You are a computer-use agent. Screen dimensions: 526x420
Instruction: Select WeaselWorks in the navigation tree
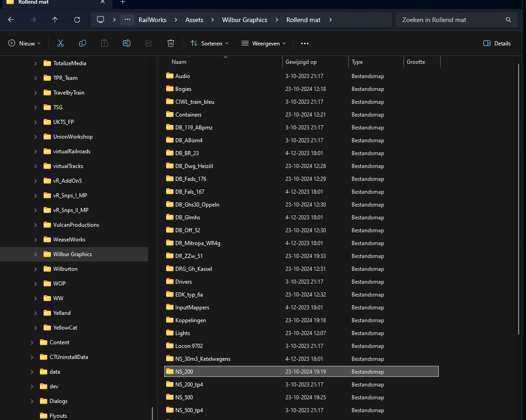[x=69, y=240]
